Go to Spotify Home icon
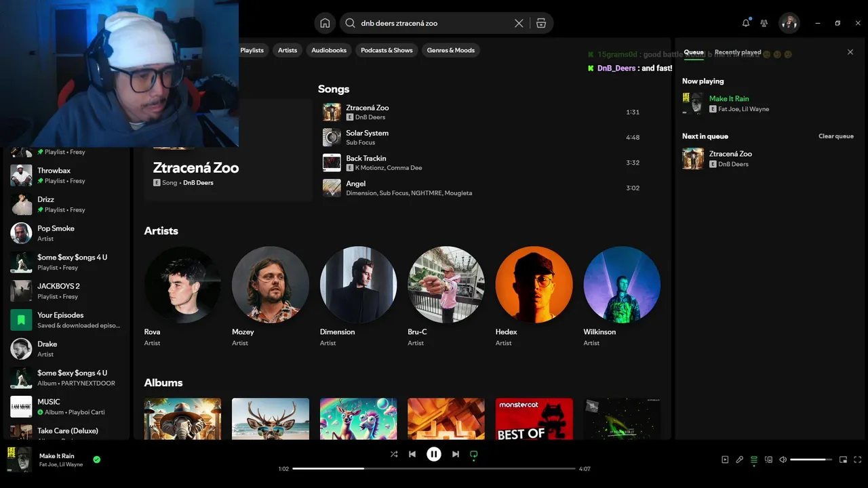 point(325,23)
